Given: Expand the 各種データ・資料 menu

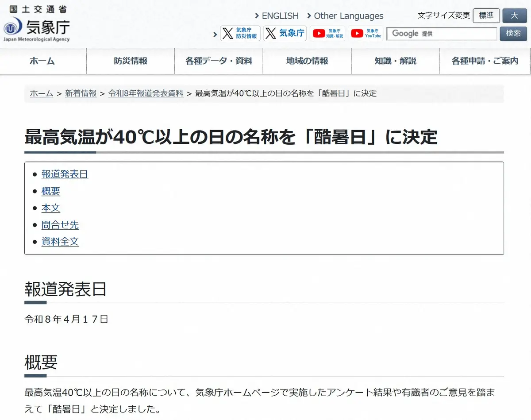Looking at the screenshot, I should 219,61.
